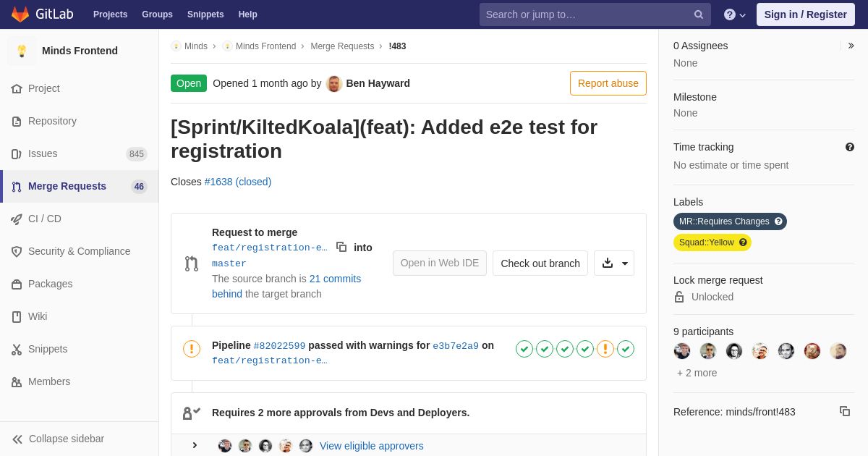Viewport: 868px width, 456px height.
Task: Click the last pipeline stage check icon
Action: [x=626, y=349]
